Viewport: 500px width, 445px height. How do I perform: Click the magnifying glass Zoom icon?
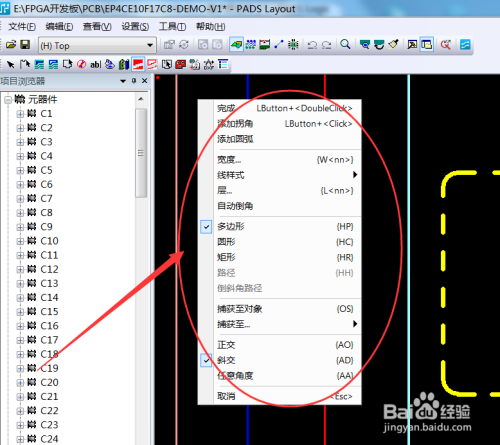tap(345, 45)
